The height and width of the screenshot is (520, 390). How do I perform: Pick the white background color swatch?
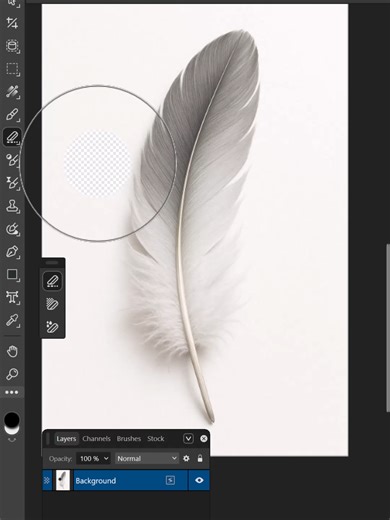coord(12,431)
